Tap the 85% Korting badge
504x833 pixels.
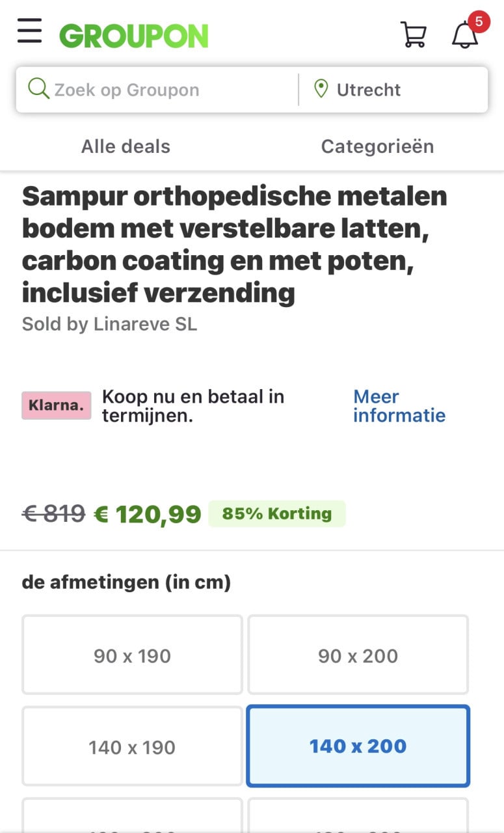(277, 513)
